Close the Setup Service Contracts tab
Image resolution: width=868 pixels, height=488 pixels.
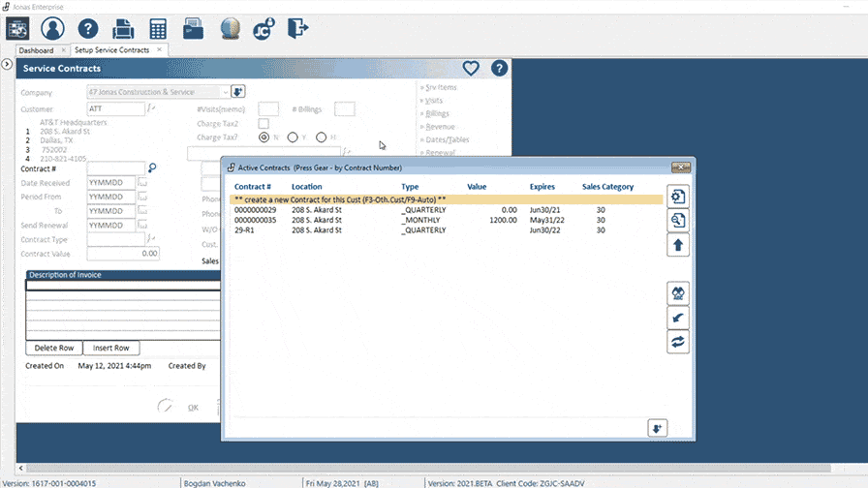[160, 49]
